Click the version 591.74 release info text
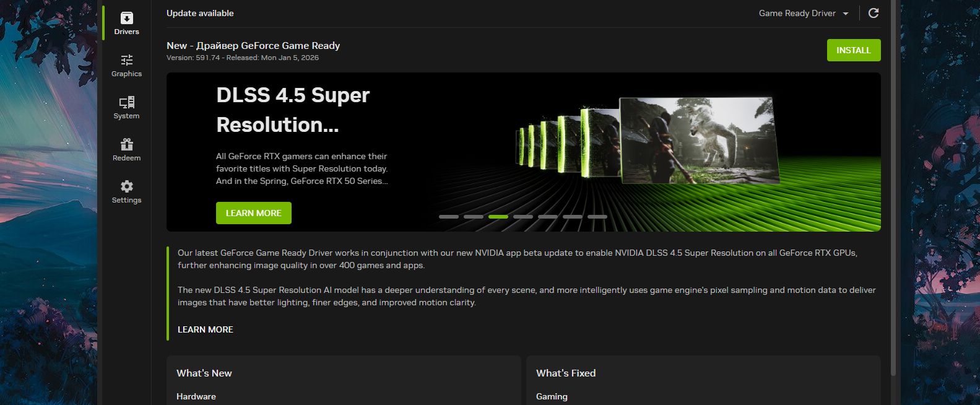The height and width of the screenshot is (405, 980). pyautogui.click(x=243, y=58)
